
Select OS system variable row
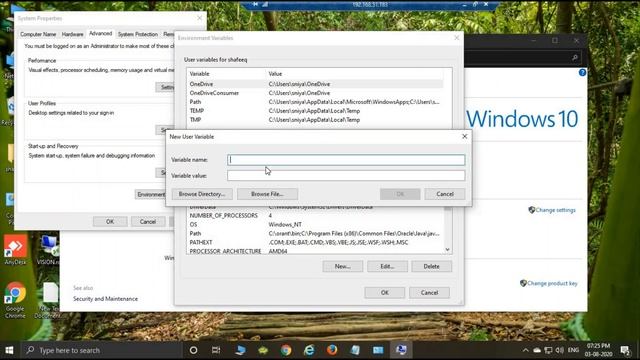[315, 224]
